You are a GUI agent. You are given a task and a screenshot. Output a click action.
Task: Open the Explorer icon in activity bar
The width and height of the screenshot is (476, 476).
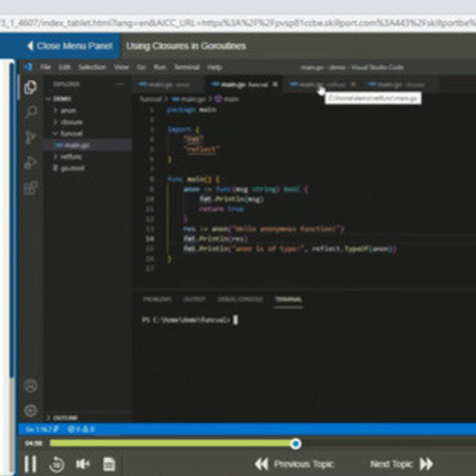(30, 87)
